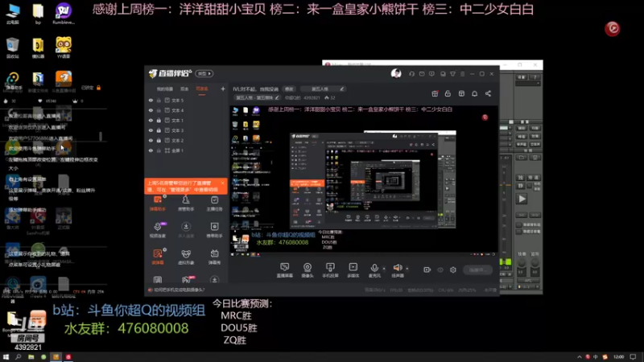Open stream settings gear
The width and height of the screenshot is (644, 362).
(x=453, y=269)
